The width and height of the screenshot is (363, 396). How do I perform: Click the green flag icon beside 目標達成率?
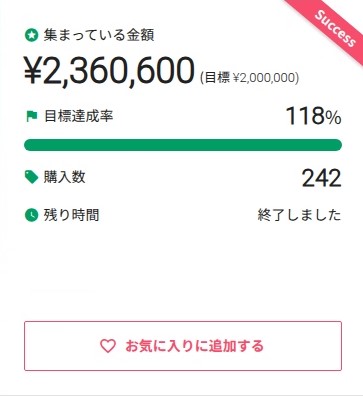(32, 116)
